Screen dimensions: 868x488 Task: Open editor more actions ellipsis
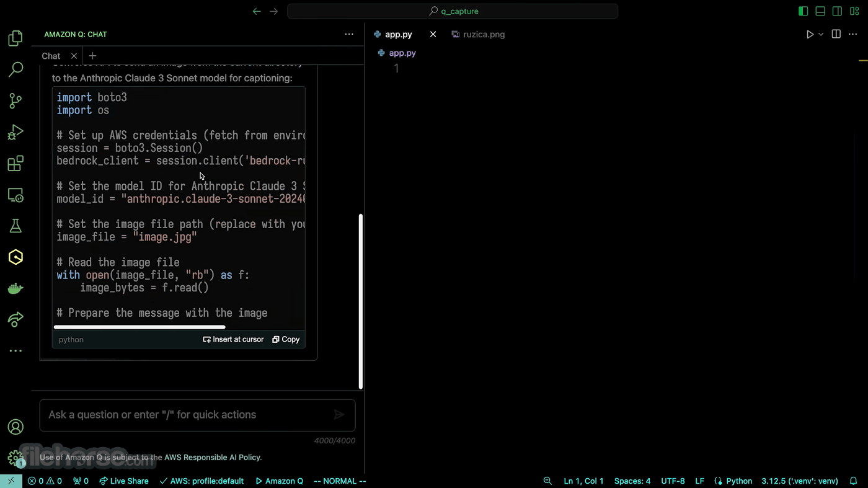(854, 34)
